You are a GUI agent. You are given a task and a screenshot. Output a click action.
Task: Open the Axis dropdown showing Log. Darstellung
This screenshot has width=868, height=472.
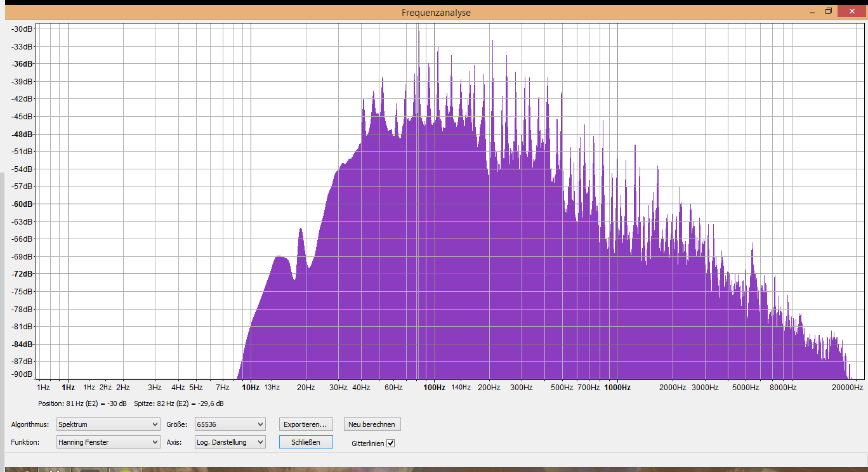(x=230, y=442)
